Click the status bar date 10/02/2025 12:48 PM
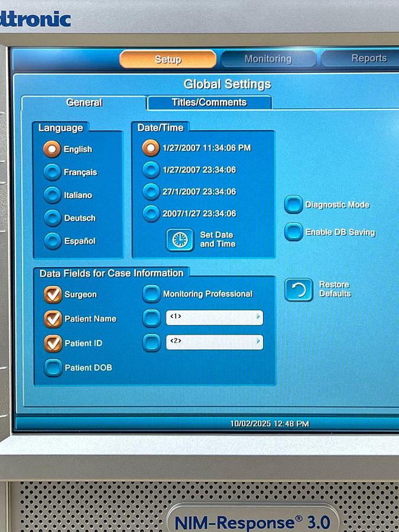The image size is (399, 532). 270,423
